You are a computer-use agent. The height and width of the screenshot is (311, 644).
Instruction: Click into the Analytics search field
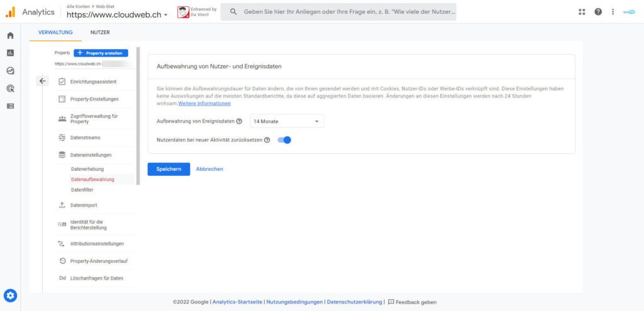338,12
